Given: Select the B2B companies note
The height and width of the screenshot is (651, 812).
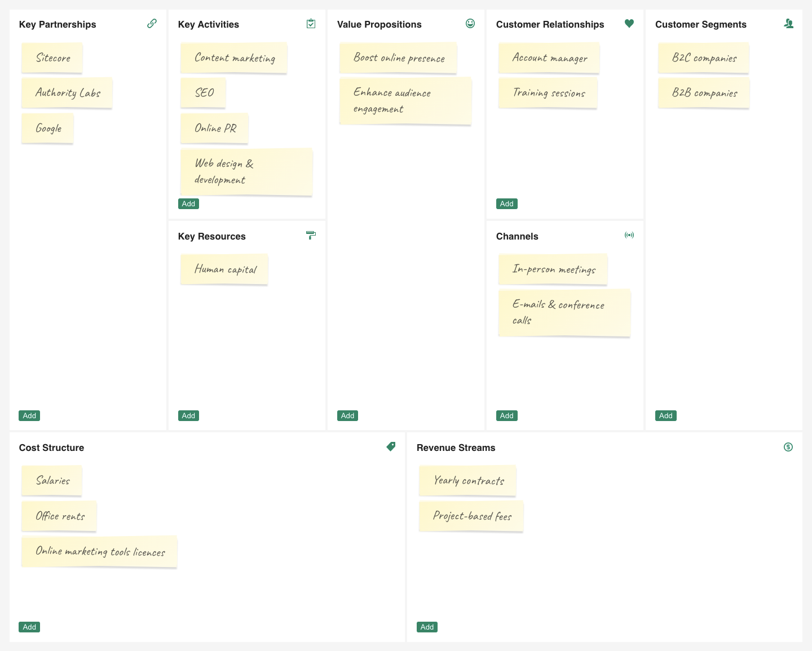Looking at the screenshot, I should click(x=703, y=92).
